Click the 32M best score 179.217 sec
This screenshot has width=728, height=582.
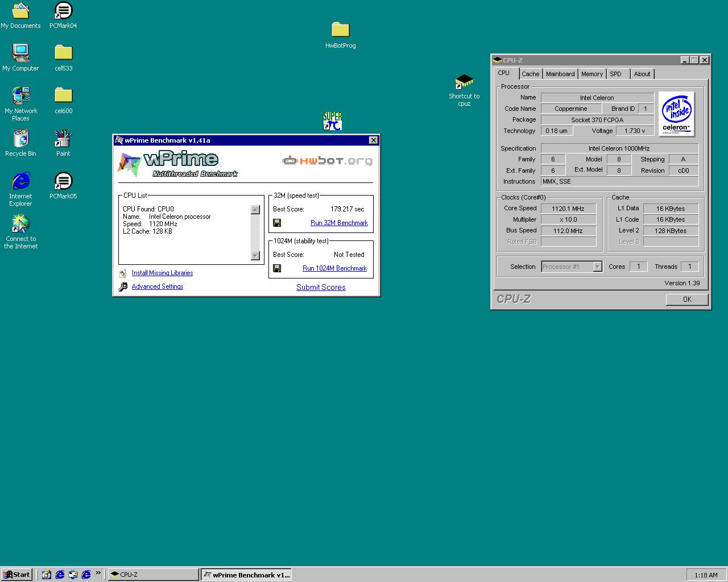(x=347, y=209)
